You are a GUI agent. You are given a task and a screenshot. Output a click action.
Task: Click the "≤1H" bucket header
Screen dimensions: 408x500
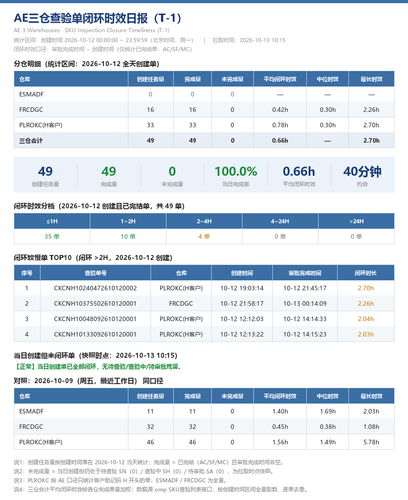[52, 221]
